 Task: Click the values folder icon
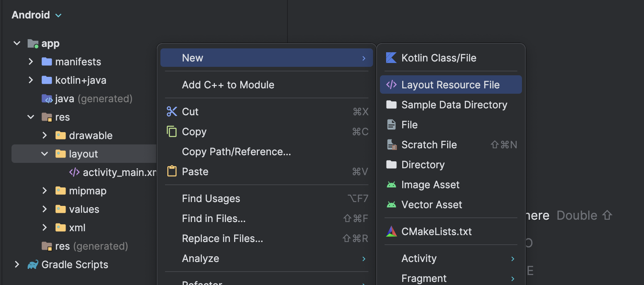[61, 209]
